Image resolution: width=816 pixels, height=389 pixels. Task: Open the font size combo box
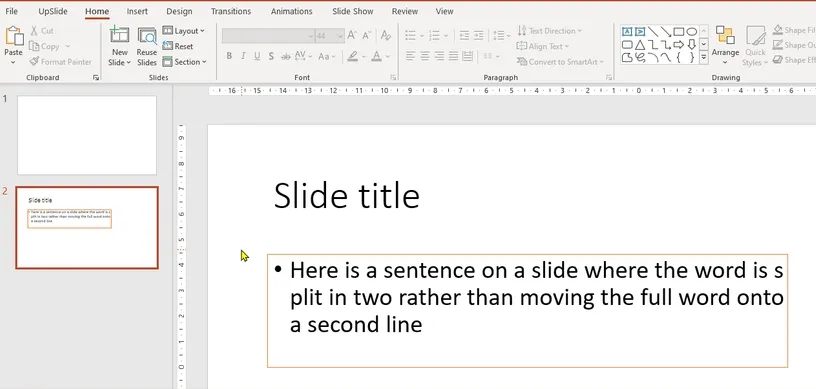click(329, 36)
